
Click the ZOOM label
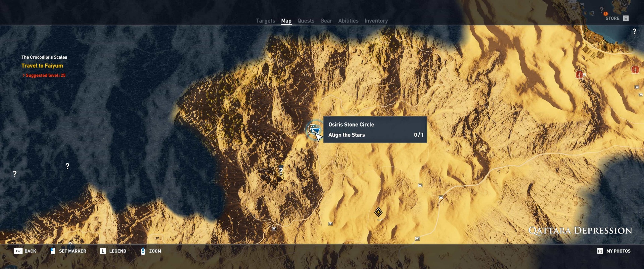pyautogui.click(x=155, y=251)
